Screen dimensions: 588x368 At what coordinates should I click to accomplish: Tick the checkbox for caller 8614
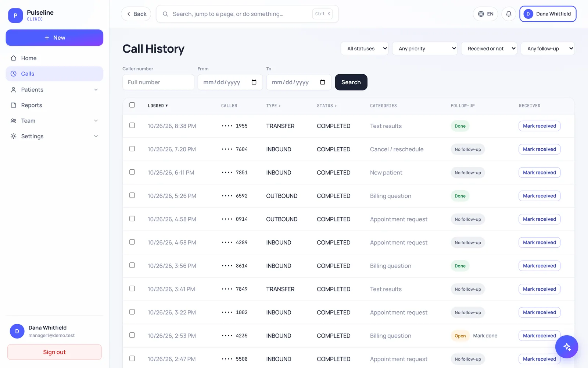click(x=132, y=265)
